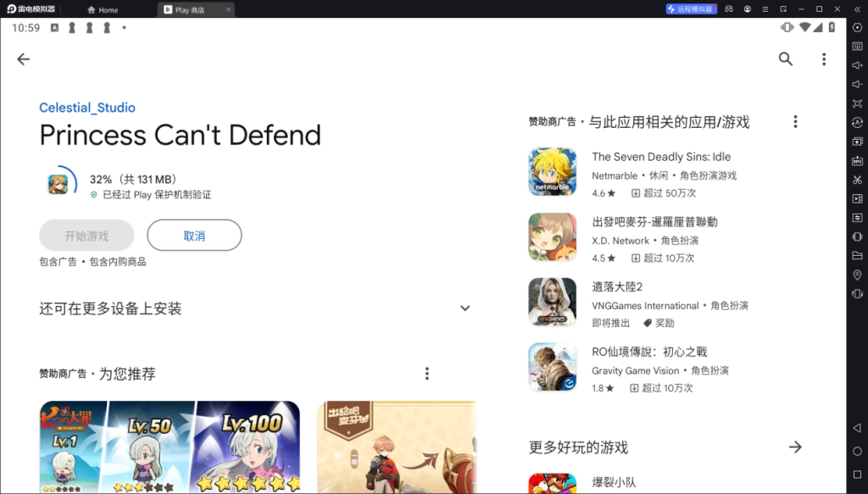Click the shake device icon in sidebar
The image size is (868, 494).
pos(858,236)
